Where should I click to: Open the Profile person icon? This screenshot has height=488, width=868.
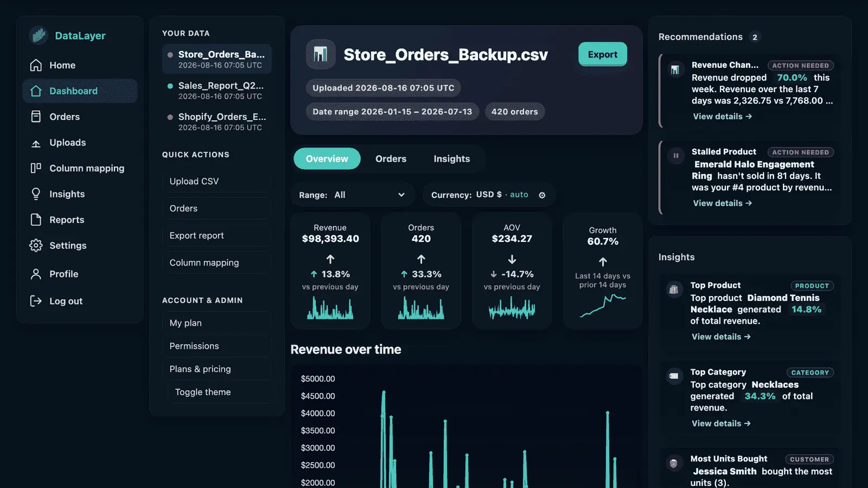(36, 274)
